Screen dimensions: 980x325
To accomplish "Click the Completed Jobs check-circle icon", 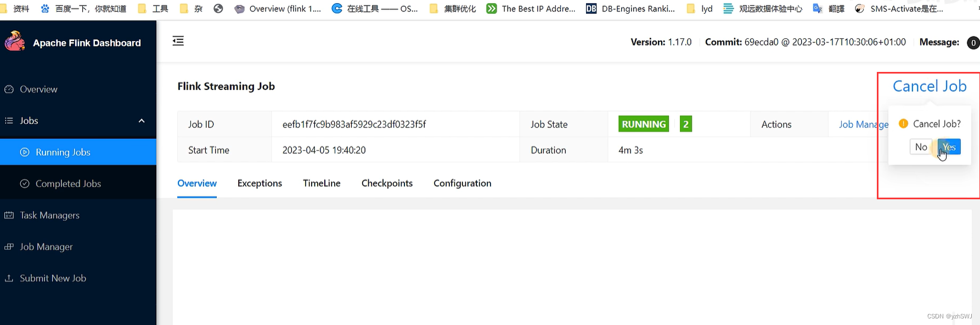I will coord(25,183).
